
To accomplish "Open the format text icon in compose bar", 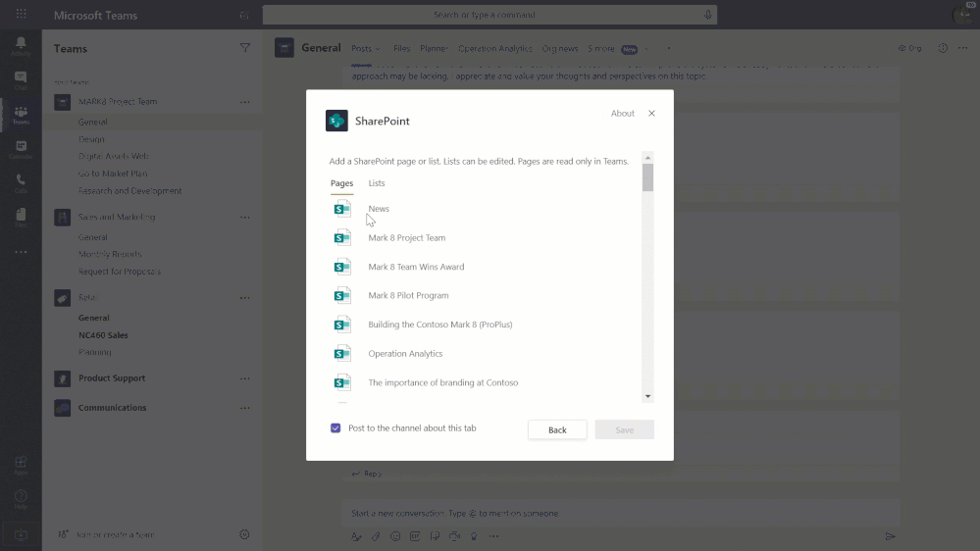I will (x=356, y=536).
